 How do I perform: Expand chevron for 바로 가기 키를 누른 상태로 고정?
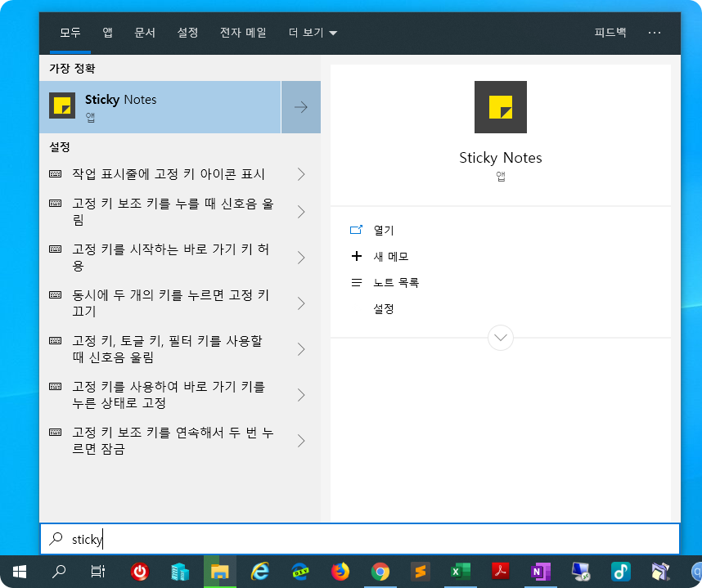click(301, 395)
